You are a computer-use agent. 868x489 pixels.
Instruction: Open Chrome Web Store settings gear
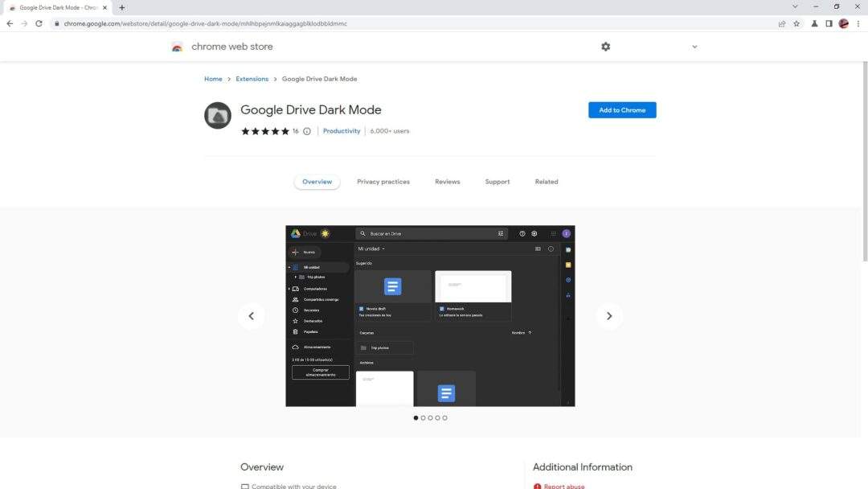[606, 47]
